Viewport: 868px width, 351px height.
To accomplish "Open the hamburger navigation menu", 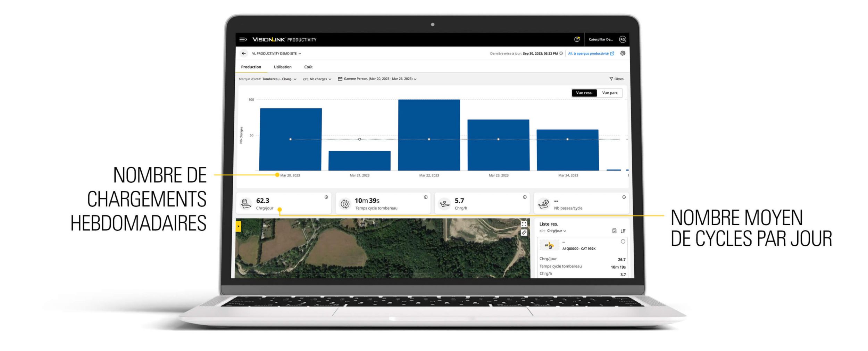I will tap(243, 40).
